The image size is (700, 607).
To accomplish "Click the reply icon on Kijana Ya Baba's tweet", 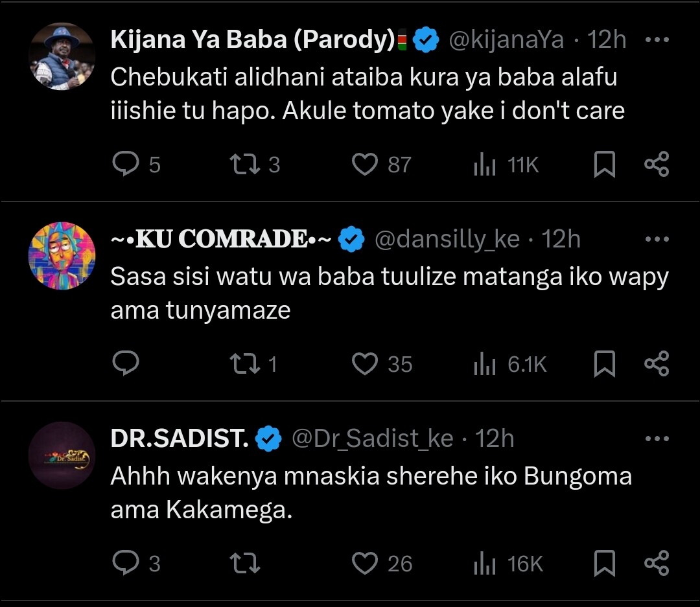I will coord(126,165).
